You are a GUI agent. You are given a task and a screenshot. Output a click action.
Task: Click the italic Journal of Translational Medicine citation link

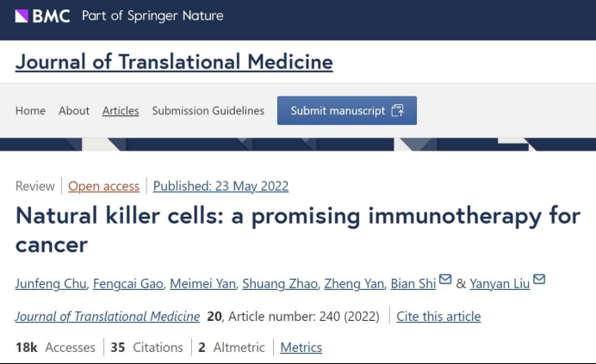pos(109,316)
